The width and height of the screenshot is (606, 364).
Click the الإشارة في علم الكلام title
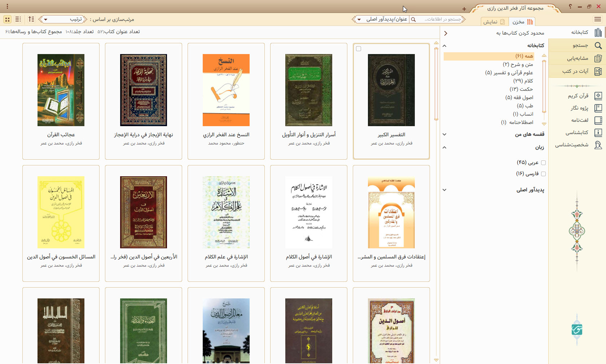(x=226, y=257)
